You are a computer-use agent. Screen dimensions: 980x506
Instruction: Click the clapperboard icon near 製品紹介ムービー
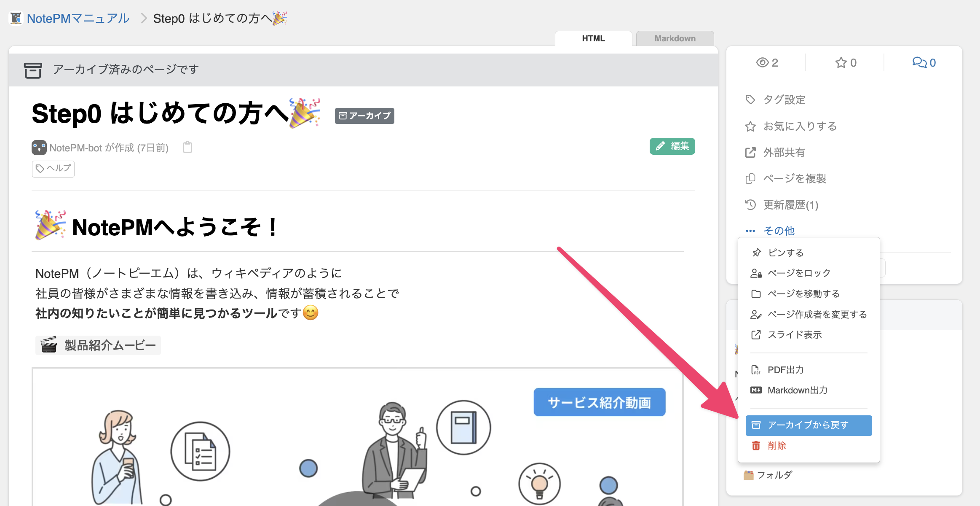pos(49,345)
